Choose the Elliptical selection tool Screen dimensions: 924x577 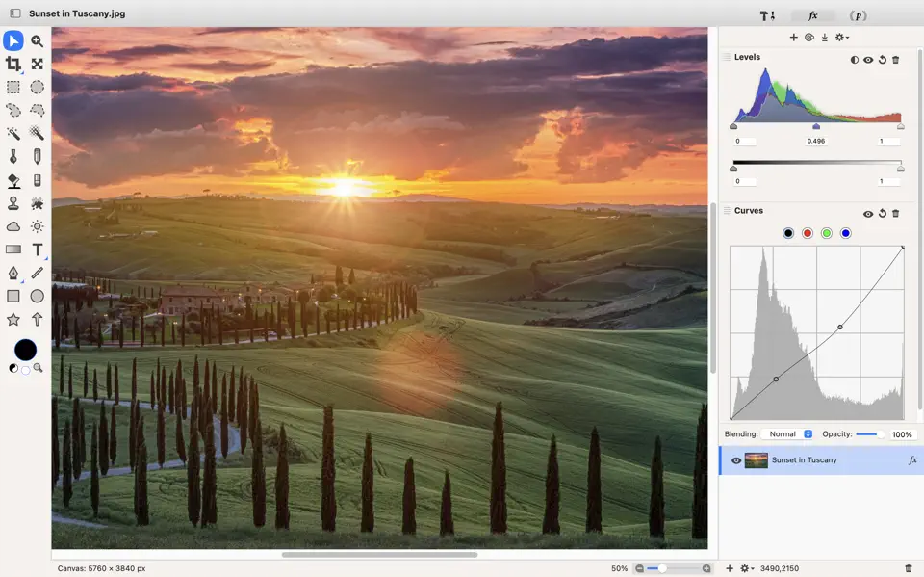pos(38,88)
